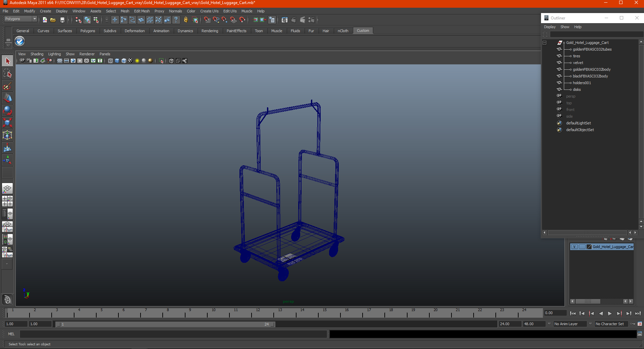Viewport: 644px width, 349px height.
Task: Toggle textured display checker icon
Action: 130,61
